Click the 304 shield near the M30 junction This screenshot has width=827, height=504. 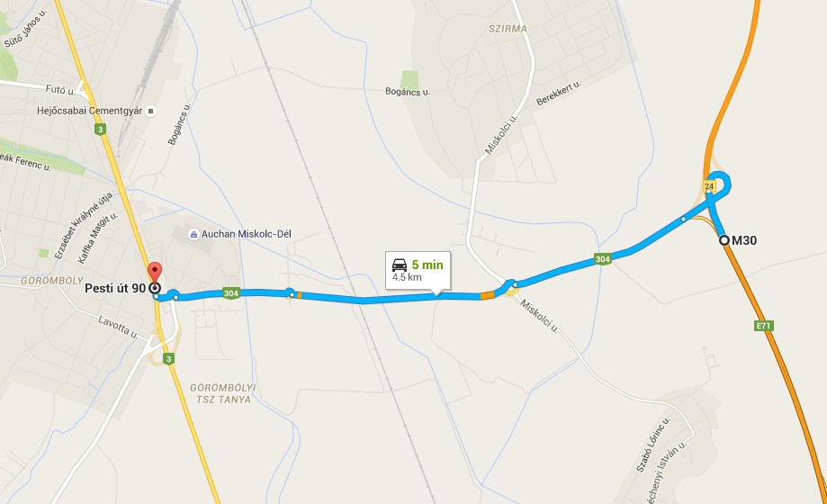pos(602,259)
